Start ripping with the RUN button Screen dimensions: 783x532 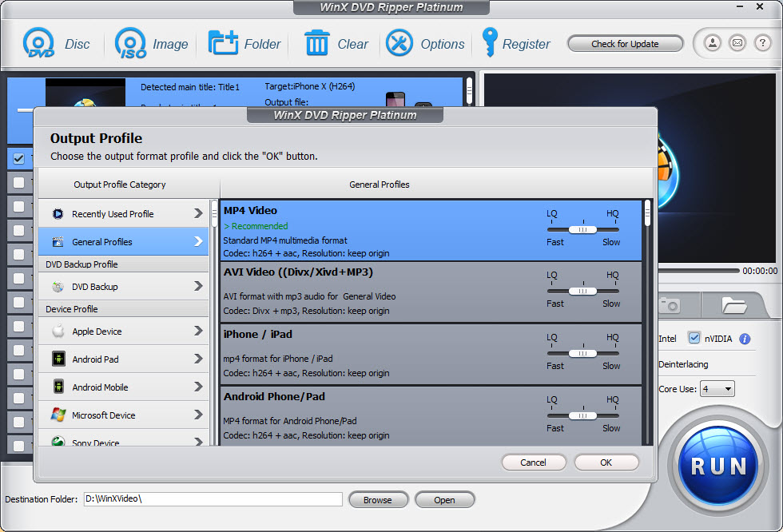click(x=718, y=466)
